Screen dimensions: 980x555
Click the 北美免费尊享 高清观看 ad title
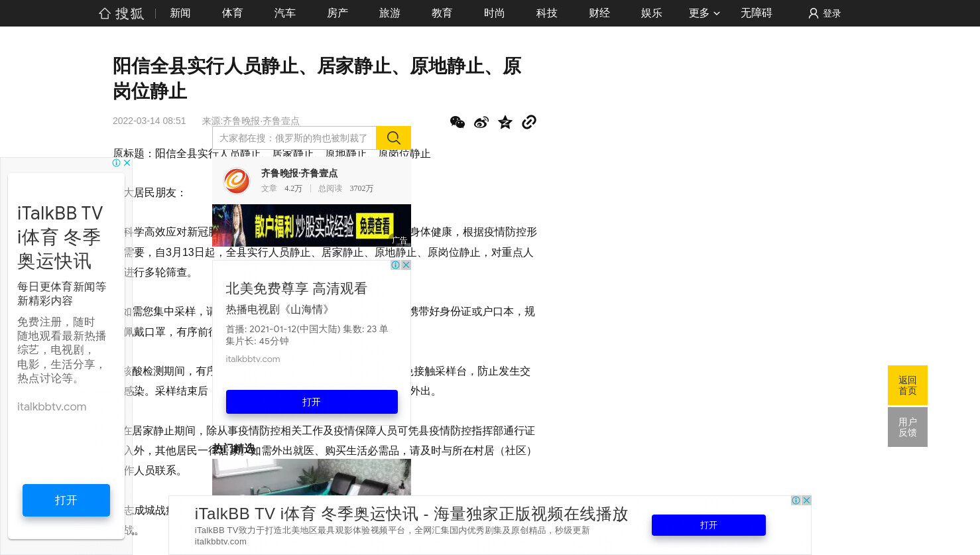point(296,288)
